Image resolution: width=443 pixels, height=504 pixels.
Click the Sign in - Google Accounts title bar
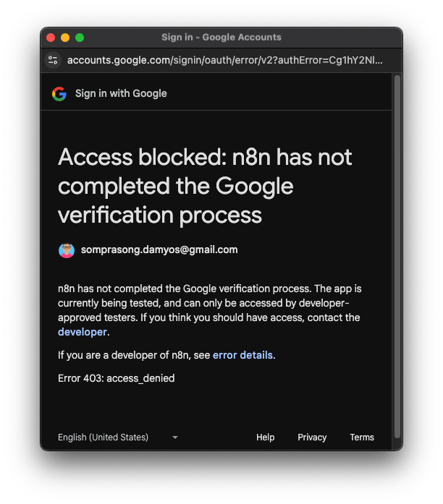click(221, 38)
